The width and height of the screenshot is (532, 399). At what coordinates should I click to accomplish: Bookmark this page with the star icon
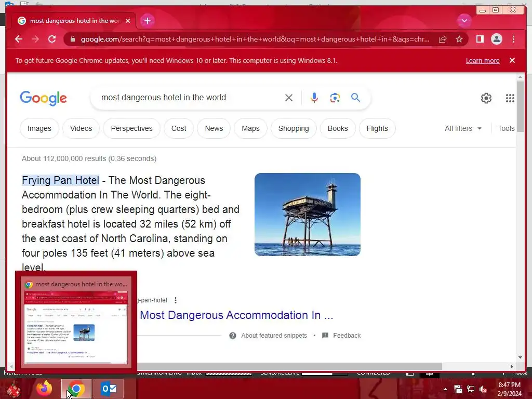point(459,39)
